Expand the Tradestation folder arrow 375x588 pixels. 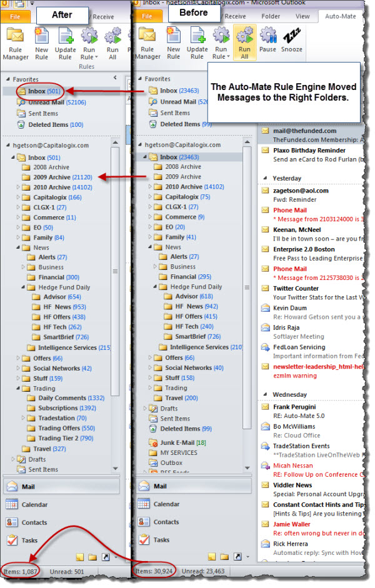point(23,418)
